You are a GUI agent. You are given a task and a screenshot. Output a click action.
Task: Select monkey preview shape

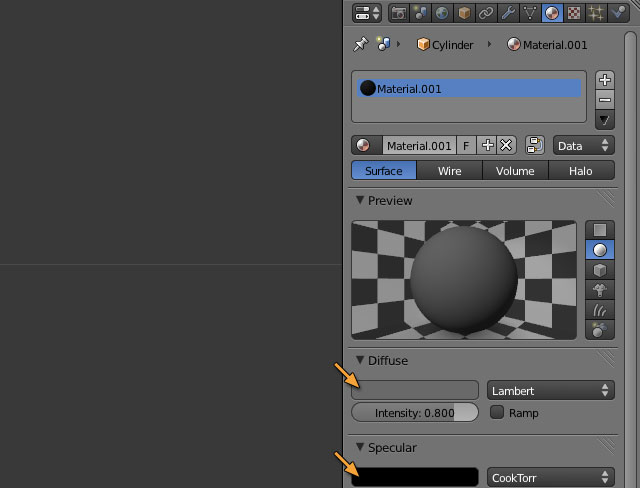[x=599, y=291]
